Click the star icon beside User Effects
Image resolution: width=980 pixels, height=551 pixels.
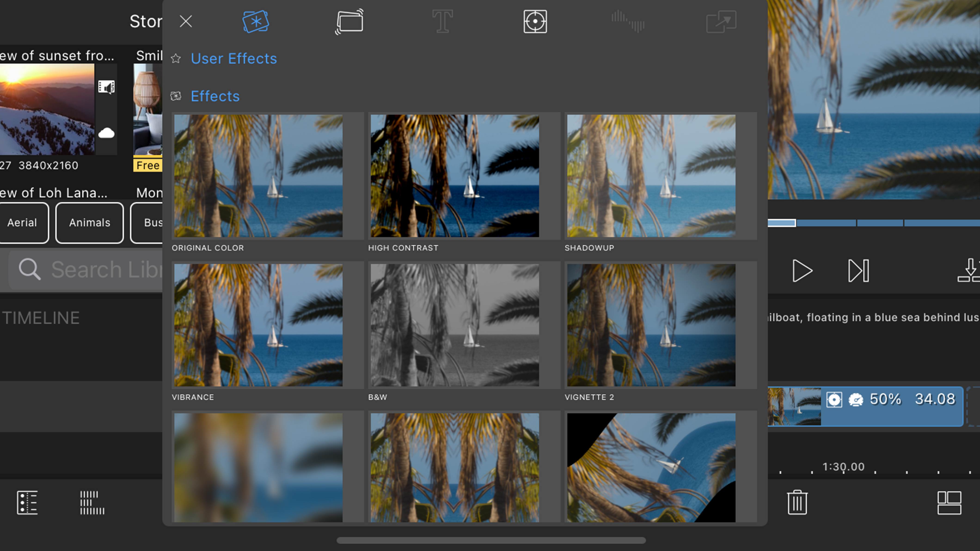176,58
